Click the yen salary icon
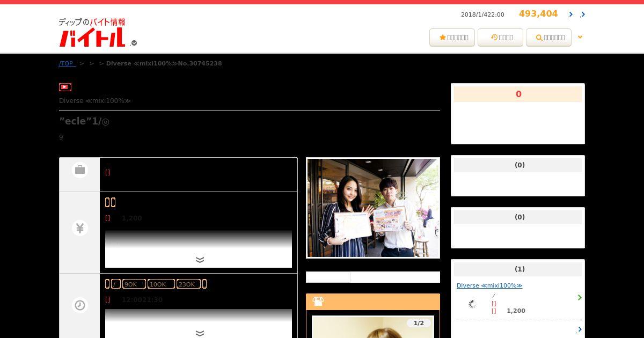 point(80,228)
